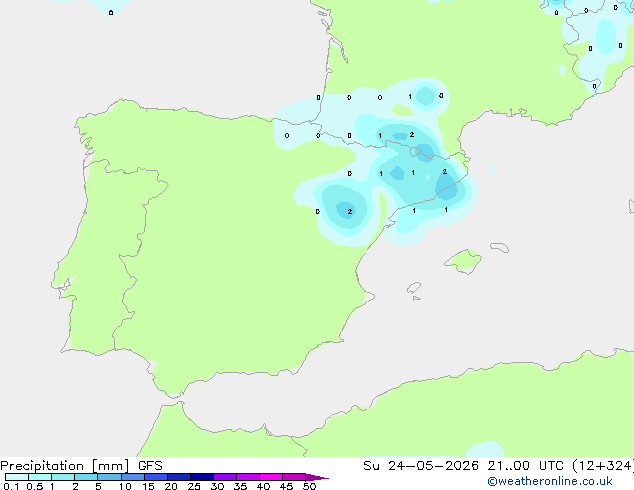This screenshot has height=490, width=634.
Task: Click the 2 mm value over central Spain
Action: pos(350,211)
